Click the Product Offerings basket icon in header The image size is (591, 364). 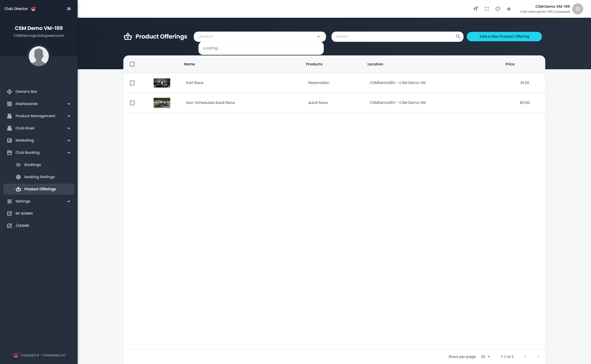tap(128, 36)
